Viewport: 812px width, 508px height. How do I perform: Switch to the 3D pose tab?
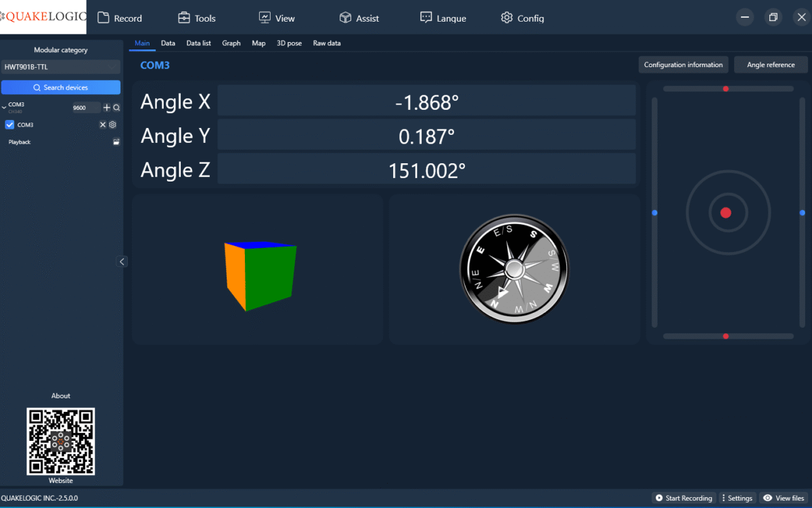point(289,43)
